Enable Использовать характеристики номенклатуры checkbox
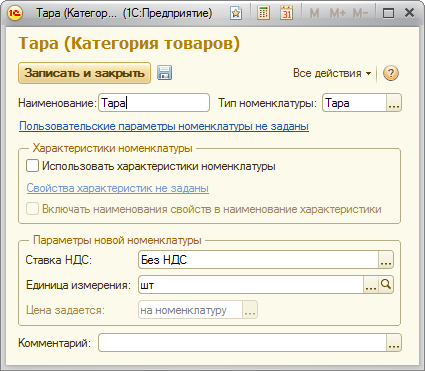Image resolution: width=425 pixels, height=371 pixels. [32, 166]
